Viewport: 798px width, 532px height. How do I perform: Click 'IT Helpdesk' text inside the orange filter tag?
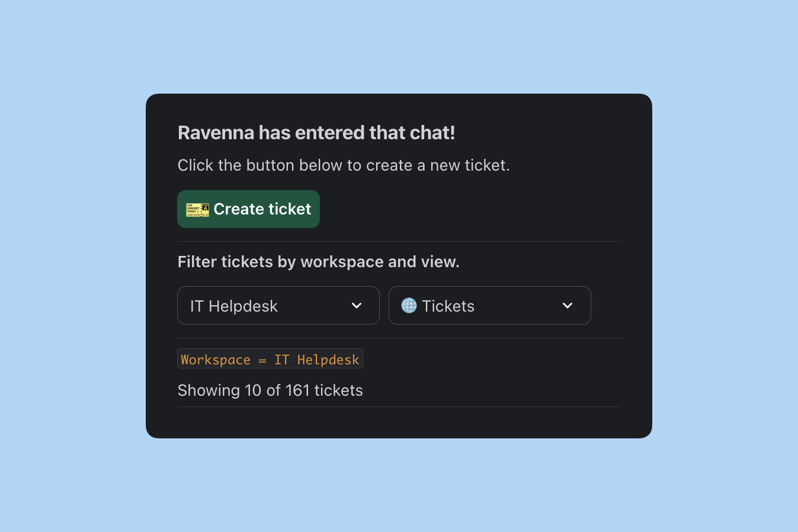click(x=316, y=360)
